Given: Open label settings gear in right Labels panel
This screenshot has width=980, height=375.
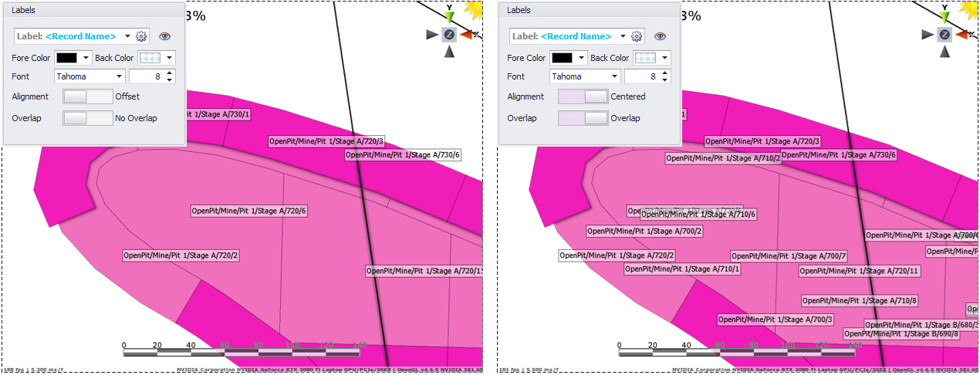Looking at the screenshot, I should click(637, 36).
